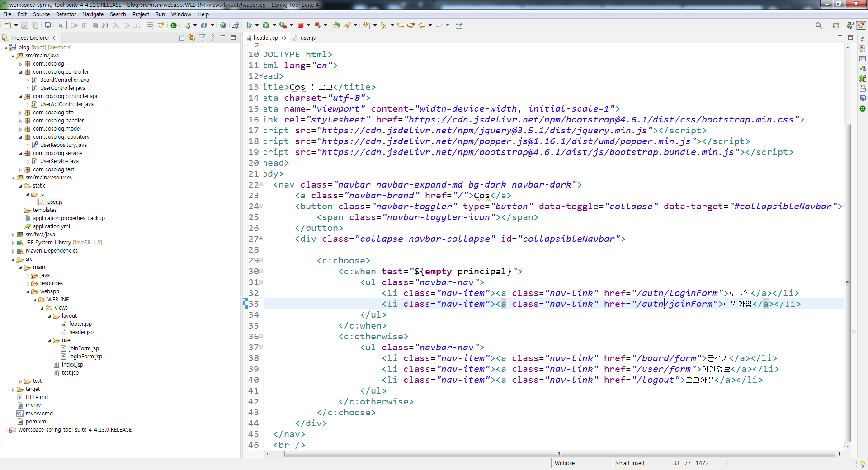Image resolution: width=868 pixels, height=470 pixels.
Task: Toggle fold marker on line 12
Action: [x=261, y=76]
